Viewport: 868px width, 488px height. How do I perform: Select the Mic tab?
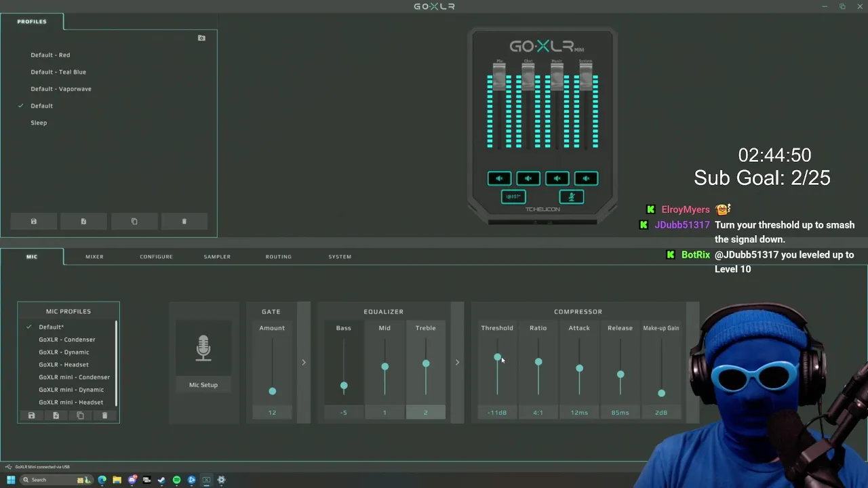(32, 257)
